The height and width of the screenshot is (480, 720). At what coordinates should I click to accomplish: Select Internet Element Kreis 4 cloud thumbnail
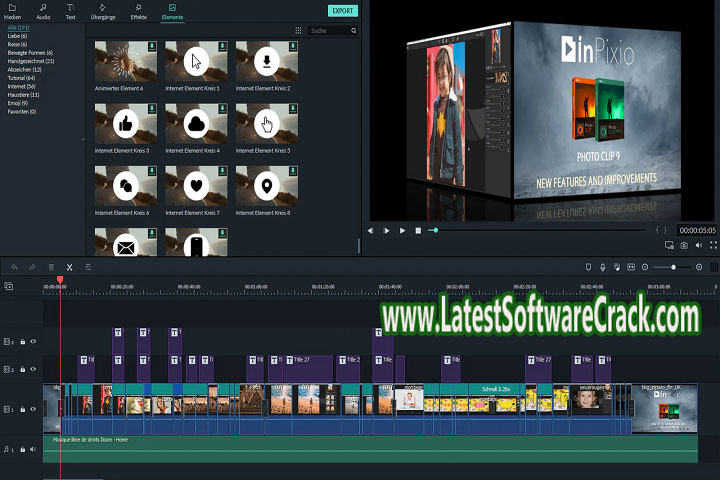[196, 124]
